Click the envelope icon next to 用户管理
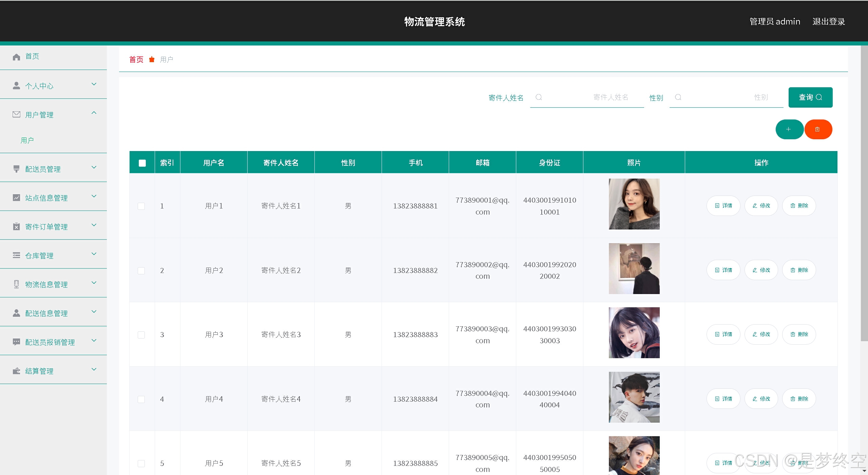Screen dimensions: 868x475 coord(16,114)
